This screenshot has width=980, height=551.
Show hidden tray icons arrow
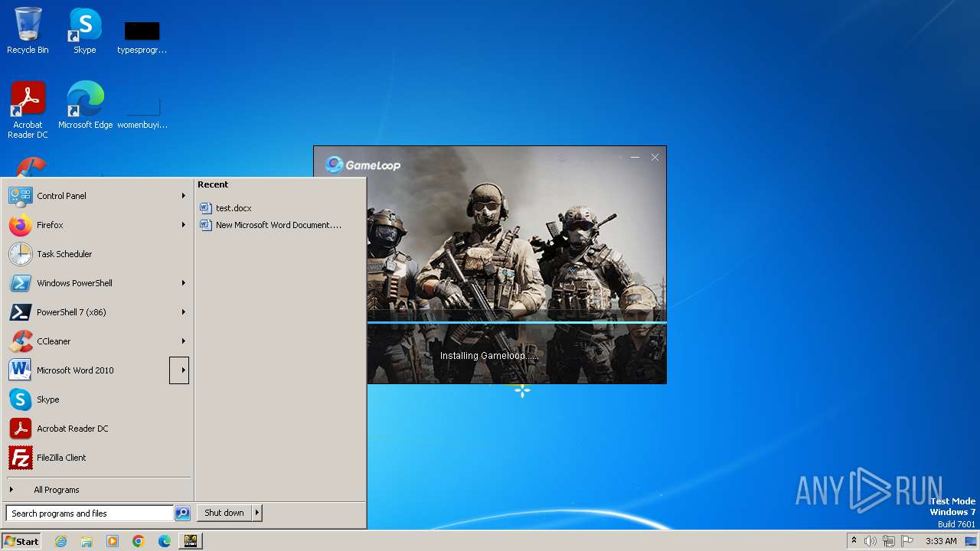(x=854, y=540)
